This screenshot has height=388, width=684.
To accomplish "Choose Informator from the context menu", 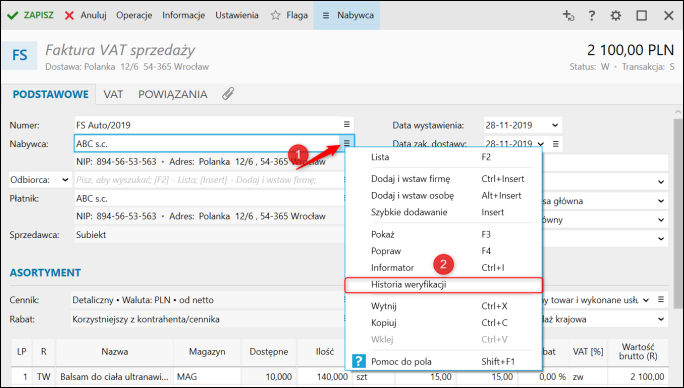I will click(443, 268).
